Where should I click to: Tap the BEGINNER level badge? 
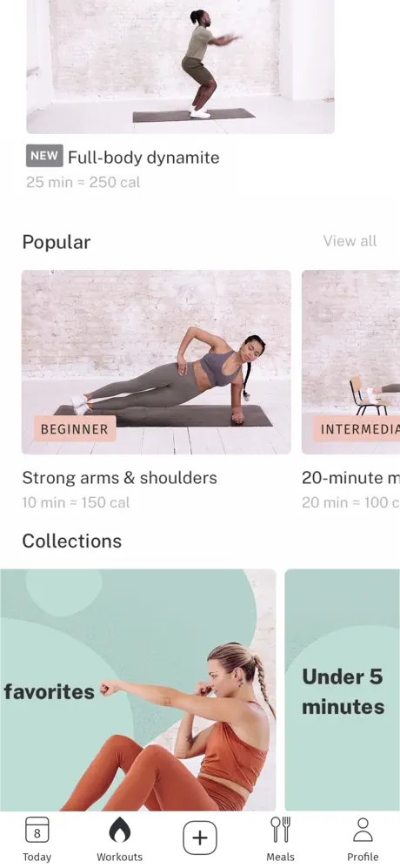[75, 429]
